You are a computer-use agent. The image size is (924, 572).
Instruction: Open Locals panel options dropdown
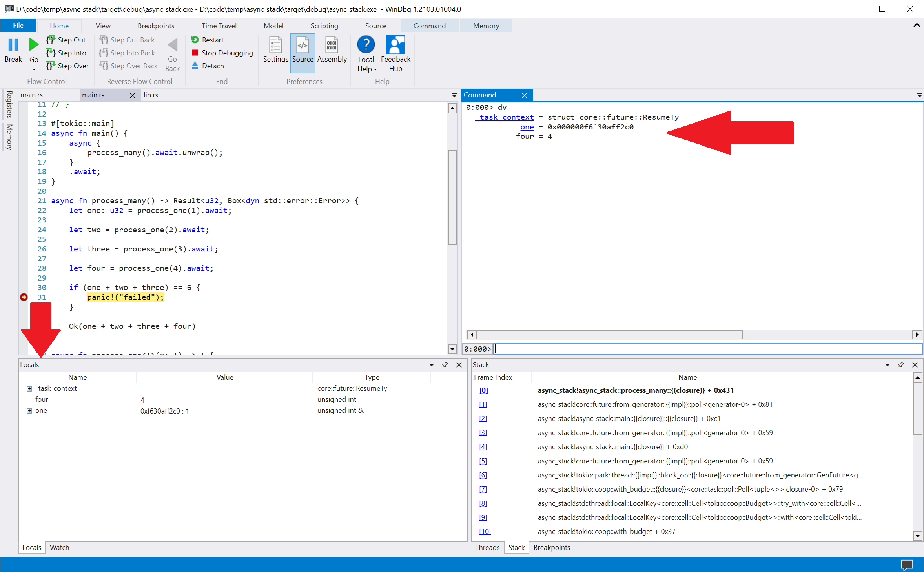click(x=431, y=365)
